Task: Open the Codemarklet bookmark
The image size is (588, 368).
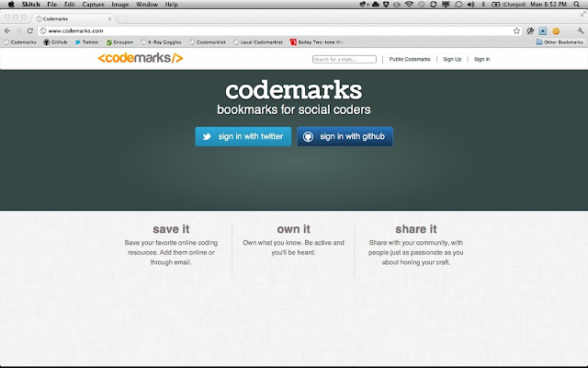Action: click(207, 42)
